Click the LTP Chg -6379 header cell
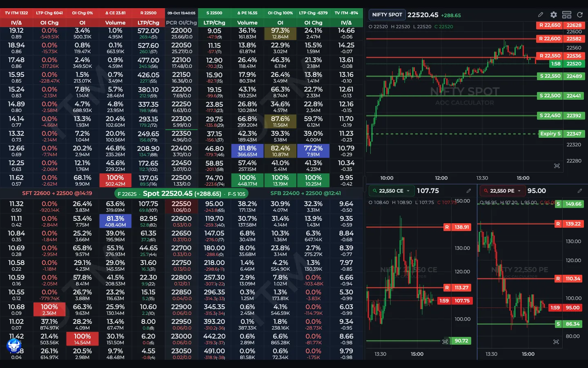This screenshot has height=368, width=588. [313, 13]
